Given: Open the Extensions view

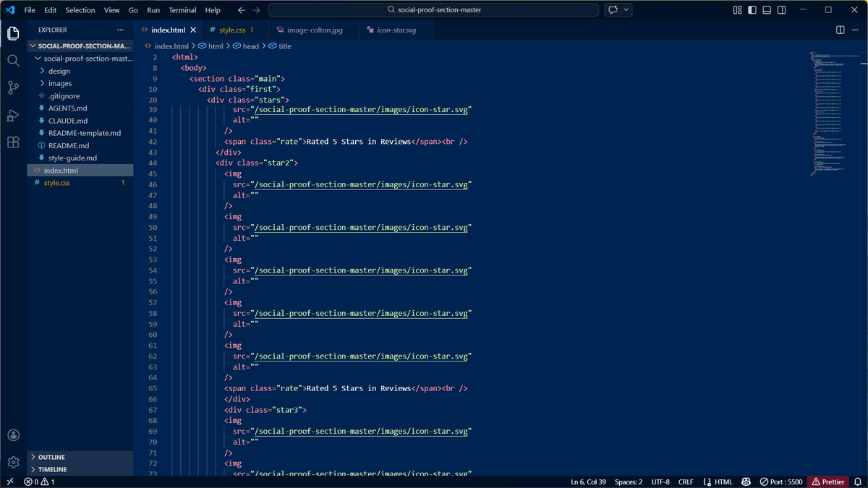Looking at the screenshot, I should point(13,142).
